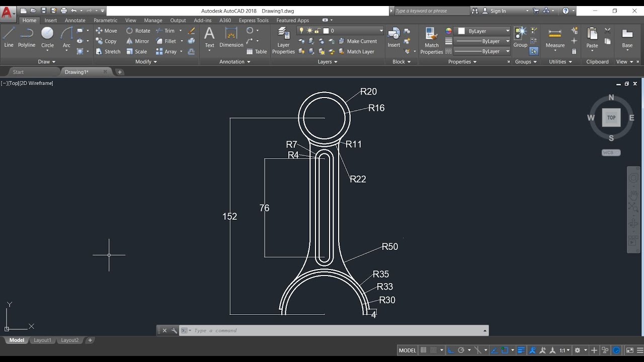This screenshot has width=644, height=362.
Task: Activate the Fillet command
Action: click(x=166, y=41)
